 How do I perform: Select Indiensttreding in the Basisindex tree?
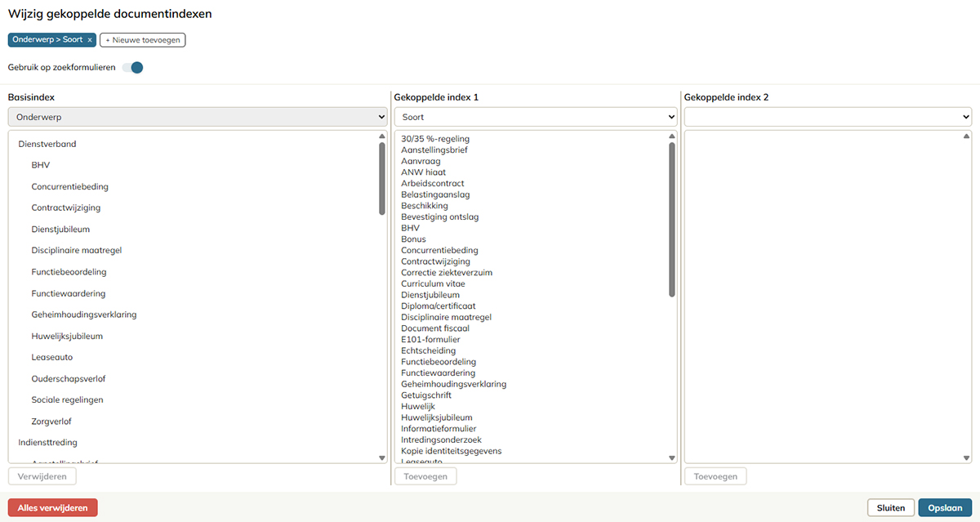[48, 443]
